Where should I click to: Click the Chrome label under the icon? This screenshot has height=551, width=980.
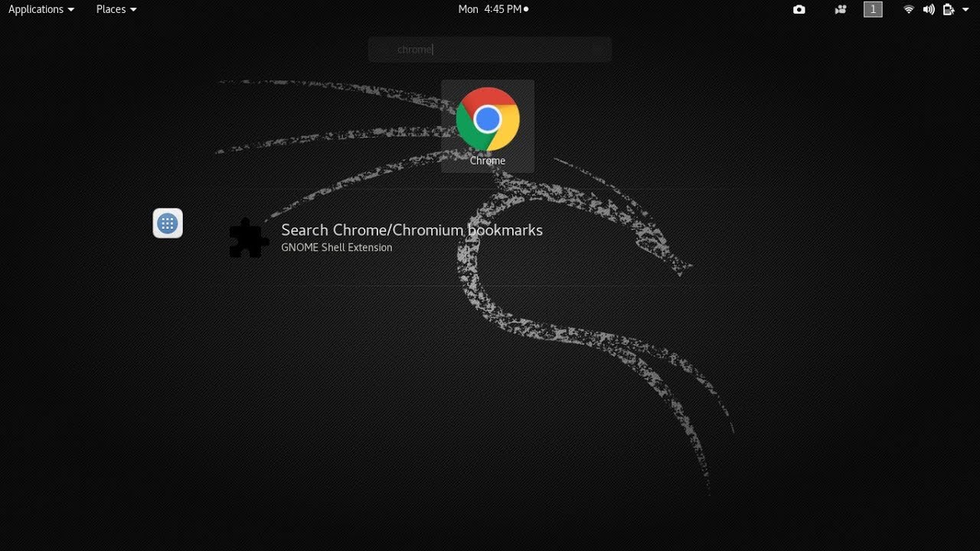488,161
